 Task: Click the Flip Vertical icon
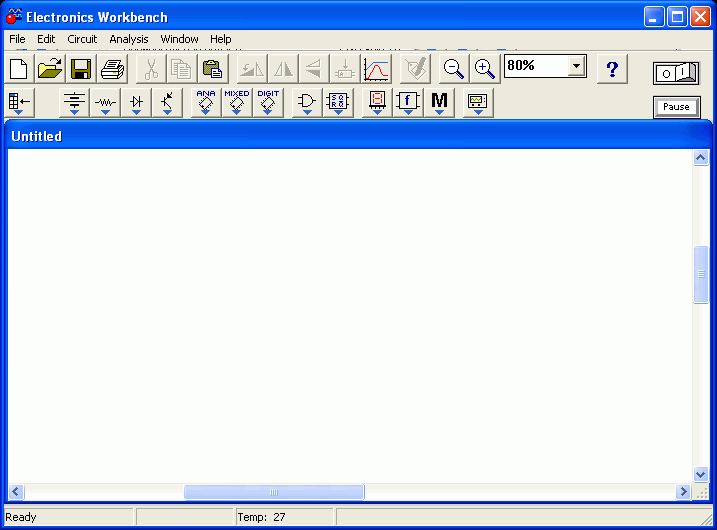(314, 69)
